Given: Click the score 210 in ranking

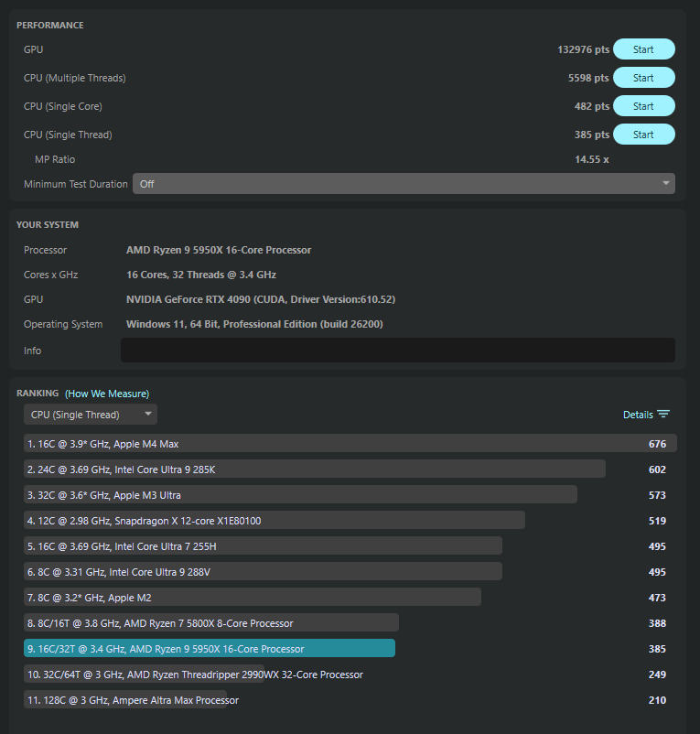Looking at the screenshot, I should [x=657, y=700].
